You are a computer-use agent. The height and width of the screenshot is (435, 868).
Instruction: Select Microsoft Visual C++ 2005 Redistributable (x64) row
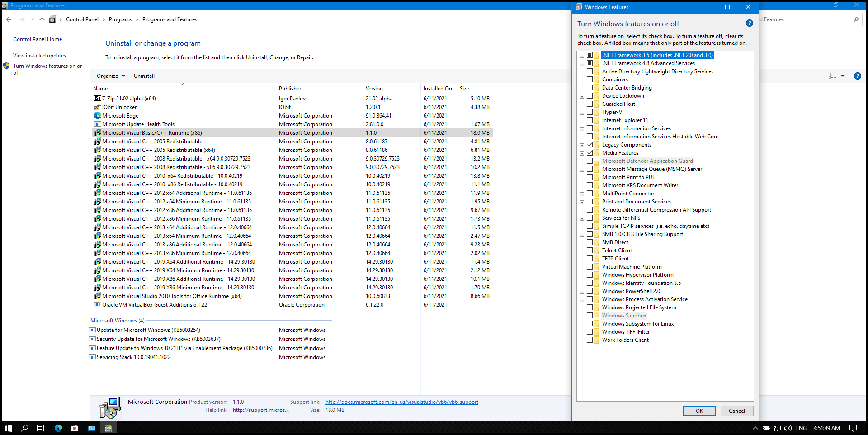[292, 150]
